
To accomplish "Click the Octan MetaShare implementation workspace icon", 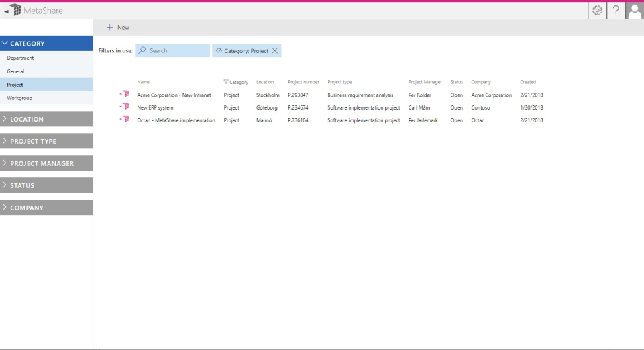I will click(x=125, y=119).
